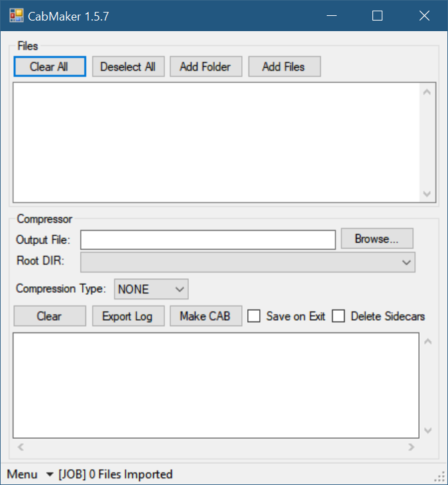This screenshot has width=448, height=485.
Task: Click the Add Files button
Action: 284,67
